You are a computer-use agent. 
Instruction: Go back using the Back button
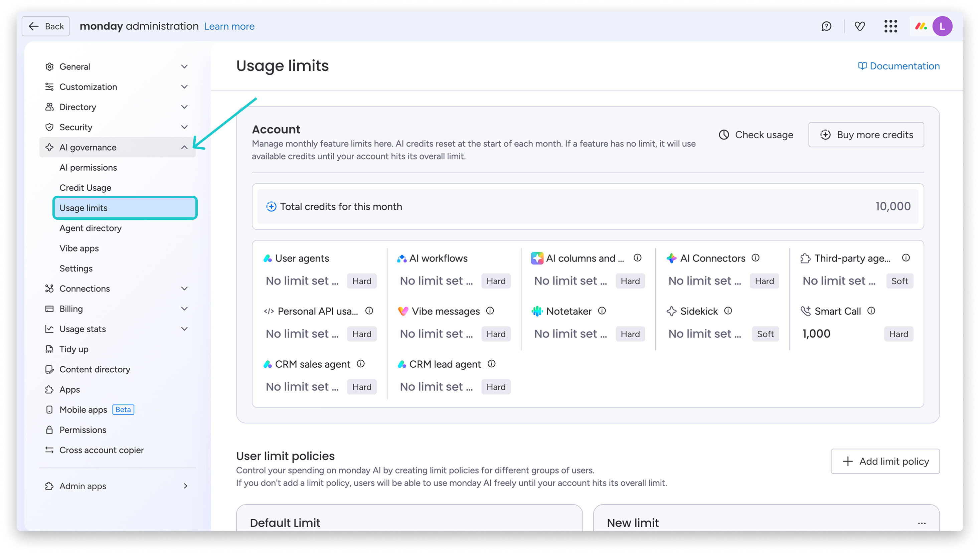pyautogui.click(x=46, y=26)
